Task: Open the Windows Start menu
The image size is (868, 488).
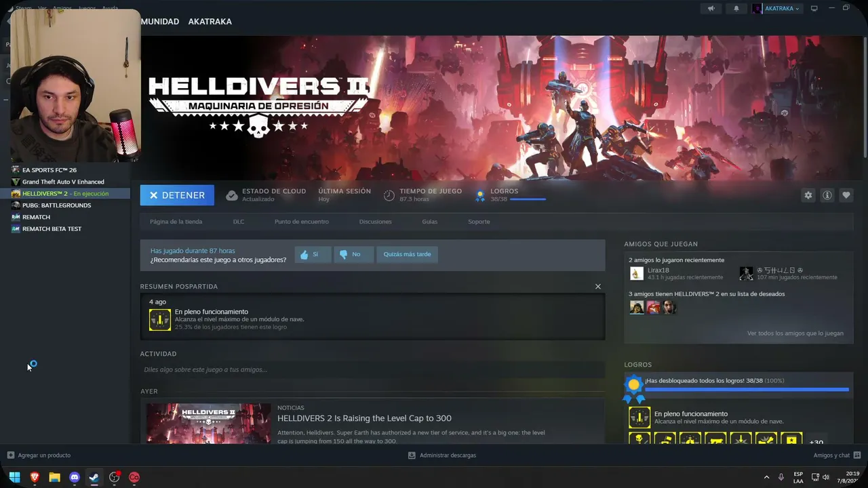Action: point(14,477)
